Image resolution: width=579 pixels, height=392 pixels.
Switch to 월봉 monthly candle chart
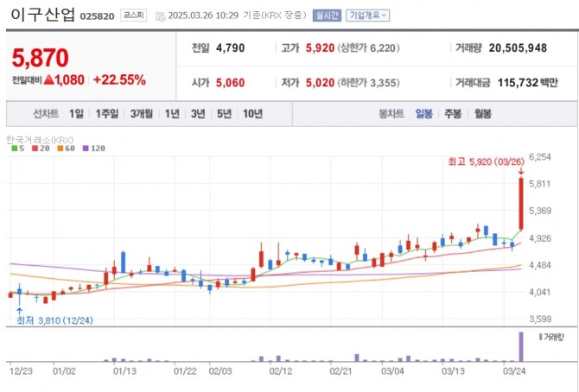482,114
